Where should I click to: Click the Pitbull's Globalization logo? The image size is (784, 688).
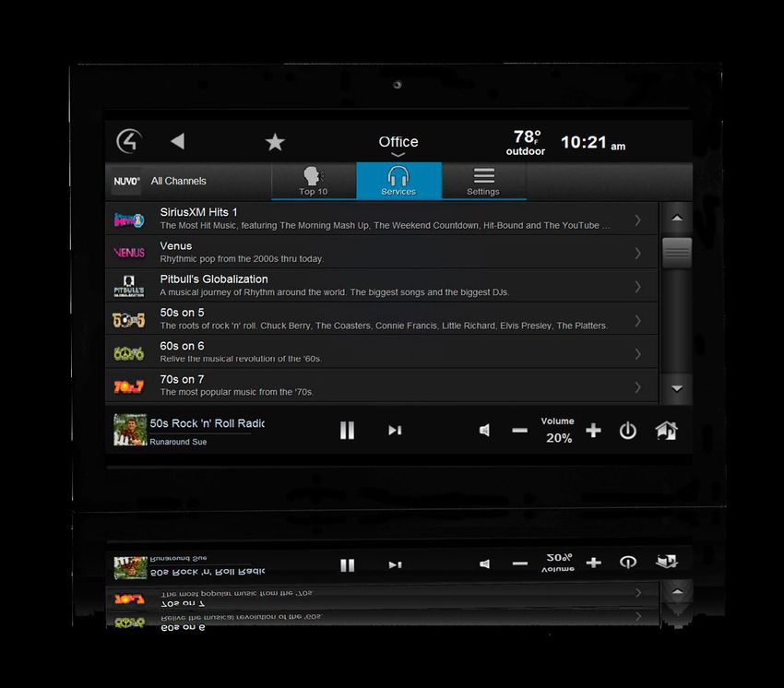pyautogui.click(x=129, y=286)
